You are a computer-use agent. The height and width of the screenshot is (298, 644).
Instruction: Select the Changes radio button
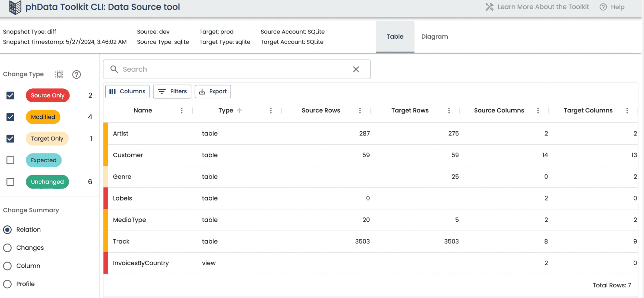[x=7, y=248]
